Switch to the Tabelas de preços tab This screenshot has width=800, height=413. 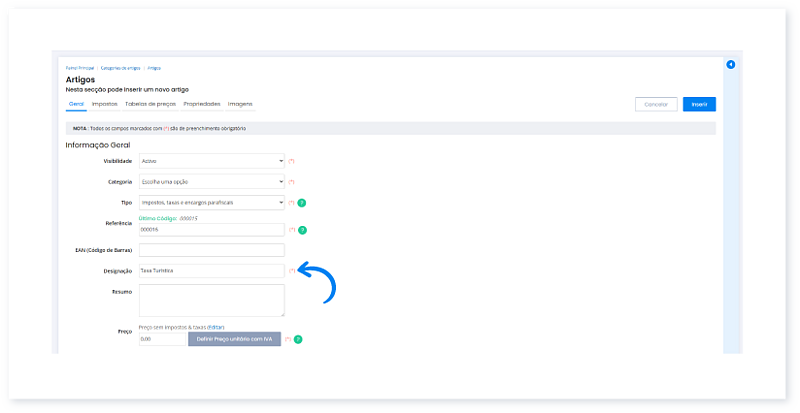150,104
